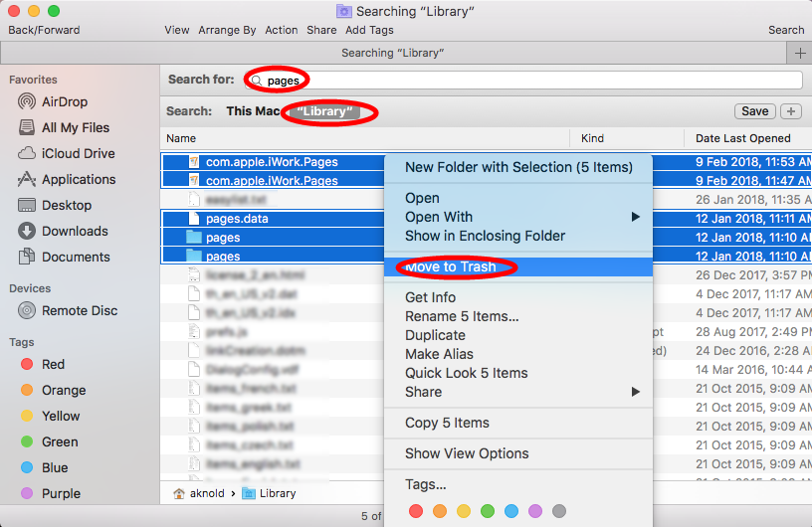Click the magnifier icon in the search field
The width and height of the screenshot is (812, 527).
pos(257,81)
